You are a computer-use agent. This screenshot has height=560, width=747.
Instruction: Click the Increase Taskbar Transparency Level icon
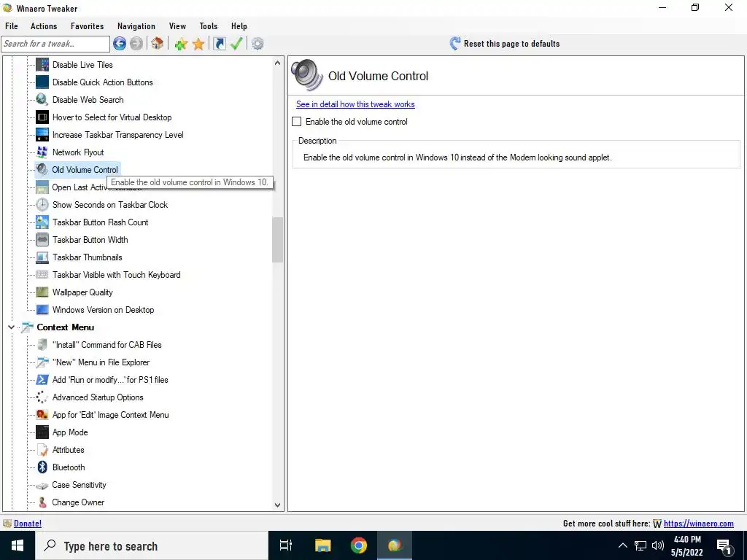tap(42, 135)
